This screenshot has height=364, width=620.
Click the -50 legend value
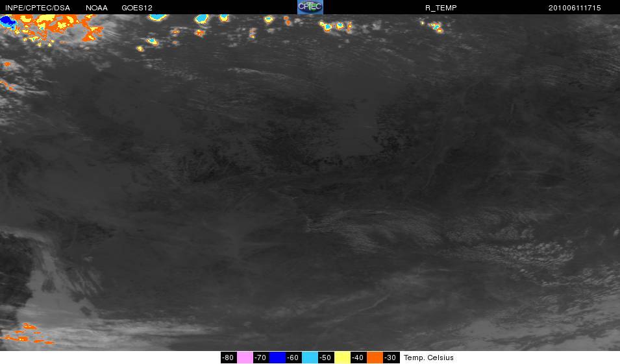click(x=326, y=358)
